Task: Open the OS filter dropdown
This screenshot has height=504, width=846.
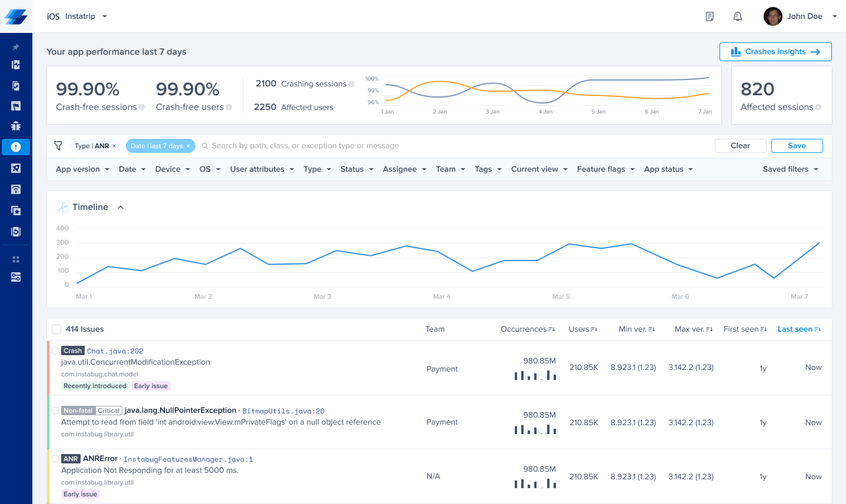Action: point(210,169)
